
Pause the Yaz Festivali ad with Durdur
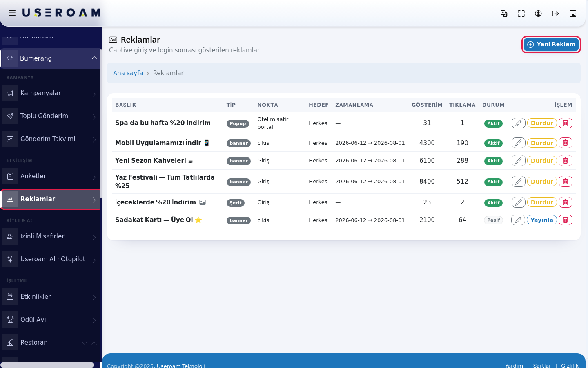[x=542, y=182]
